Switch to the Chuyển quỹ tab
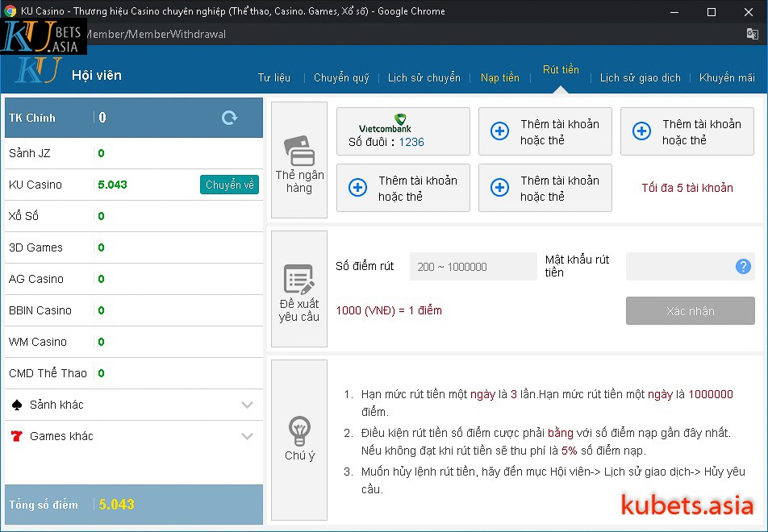The height and width of the screenshot is (532, 768). click(341, 78)
